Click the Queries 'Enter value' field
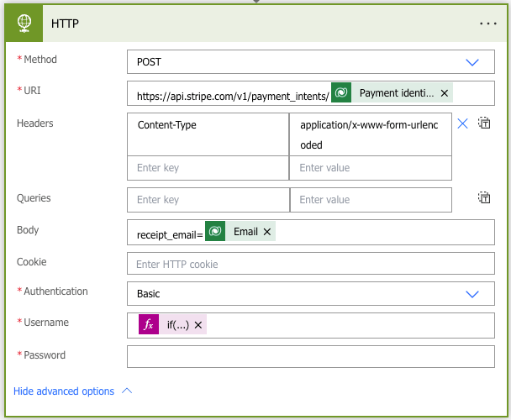 pos(370,200)
